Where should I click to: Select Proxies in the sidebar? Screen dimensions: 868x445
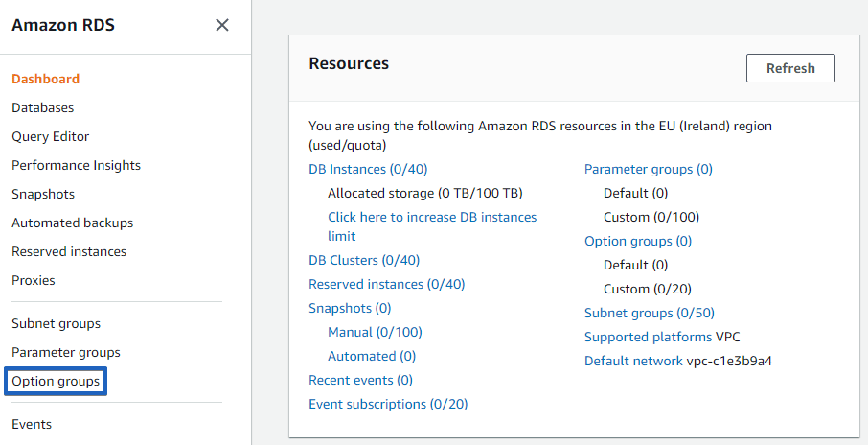tap(33, 280)
